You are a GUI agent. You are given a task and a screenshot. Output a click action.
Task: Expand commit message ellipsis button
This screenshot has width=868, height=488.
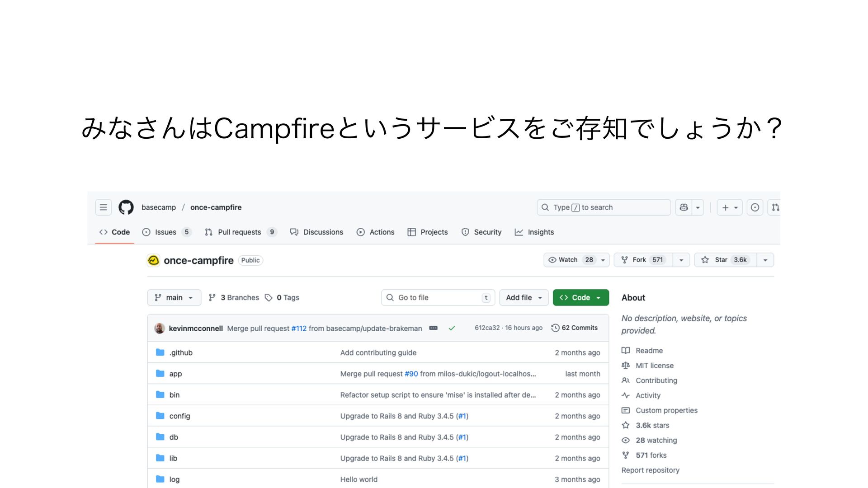click(x=433, y=328)
